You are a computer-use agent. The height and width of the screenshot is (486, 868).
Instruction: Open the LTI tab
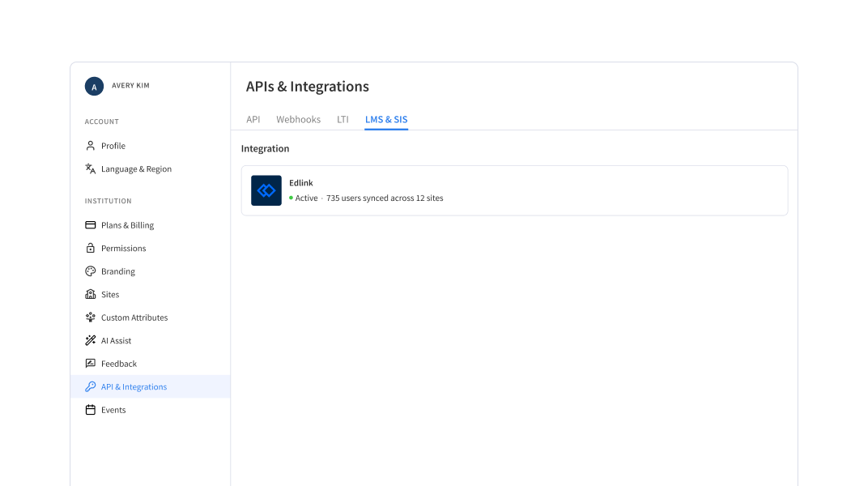pos(343,120)
